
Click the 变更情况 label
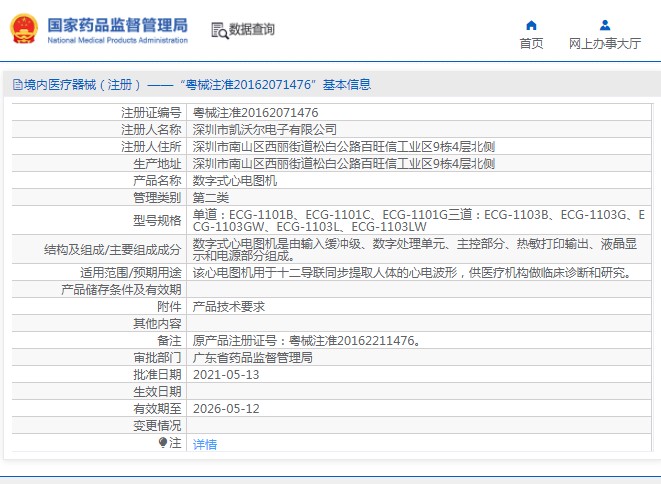(x=157, y=425)
